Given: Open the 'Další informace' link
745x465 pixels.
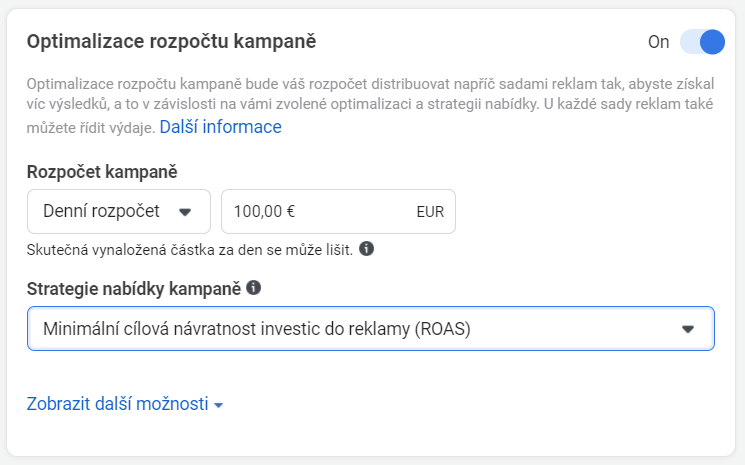Looking at the screenshot, I should [x=220, y=127].
